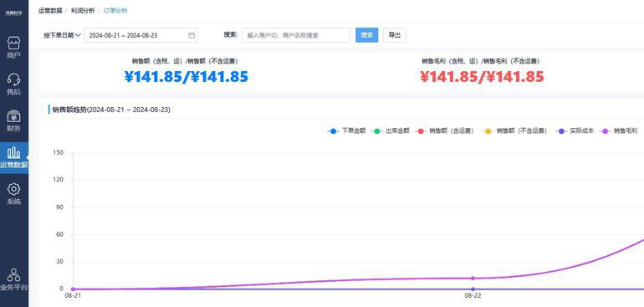Screen dimensions: 644x307
Task: Open the 售后 headset sidebar icon
Action: [x=13, y=84]
